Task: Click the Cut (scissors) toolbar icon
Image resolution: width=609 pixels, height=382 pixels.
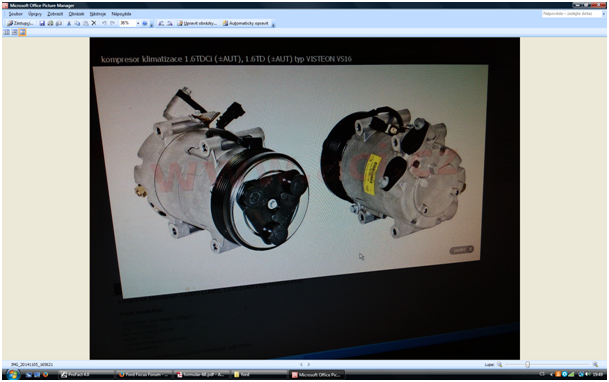Action: 69,23
